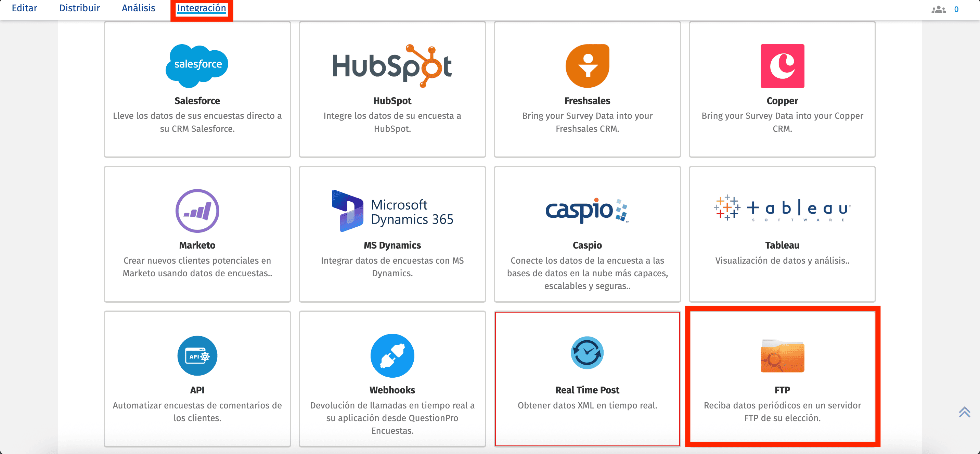Click the users group icon at top right
This screenshot has width=980, height=454.
(938, 9)
